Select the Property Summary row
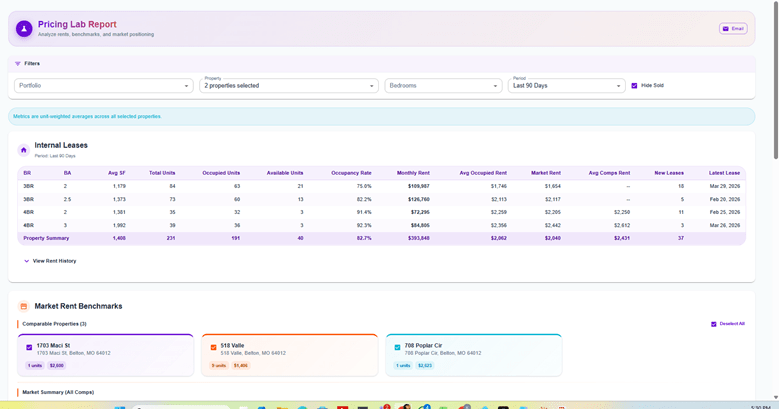The width and height of the screenshot is (779, 409). (x=46, y=238)
